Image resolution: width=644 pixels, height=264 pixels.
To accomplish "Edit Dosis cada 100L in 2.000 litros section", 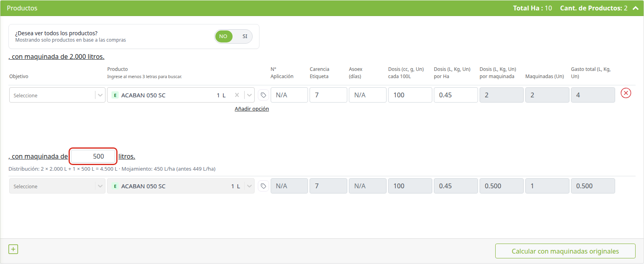I will 410,95.
